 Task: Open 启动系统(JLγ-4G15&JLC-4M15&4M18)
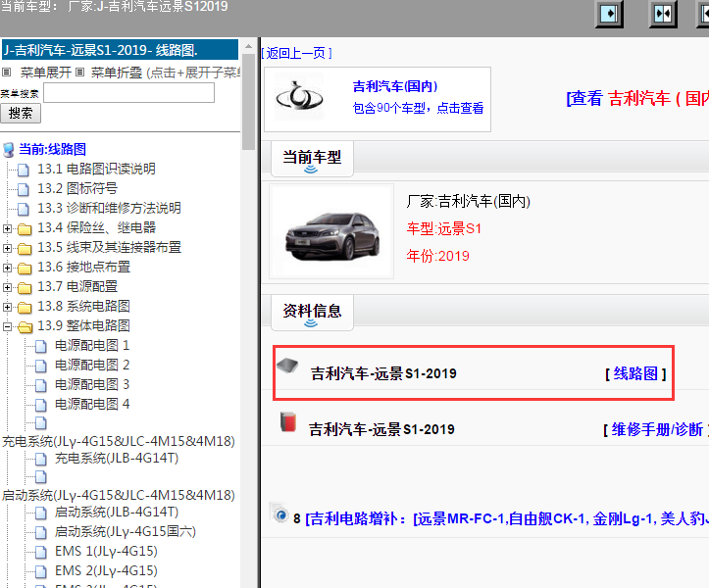click(x=119, y=495)
